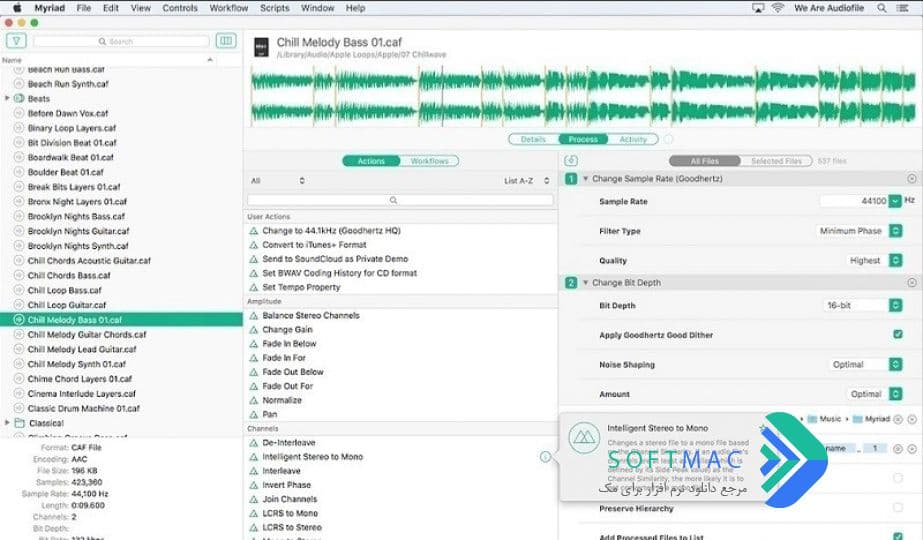The width and height of the screenshot is (923, 540).
Task: Click info icon beside Intelligent Stereo to Mono
Action: click(x=545, y=457)
